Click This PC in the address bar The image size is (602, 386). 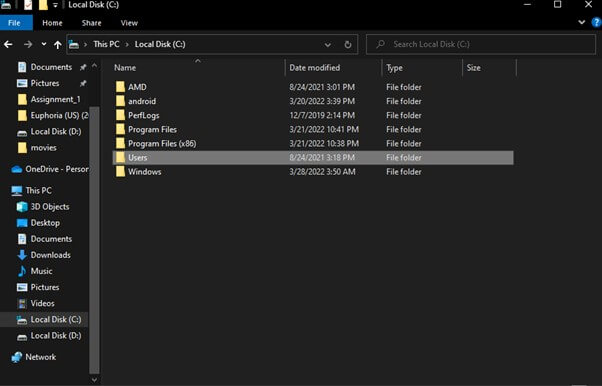pos(106,44)
